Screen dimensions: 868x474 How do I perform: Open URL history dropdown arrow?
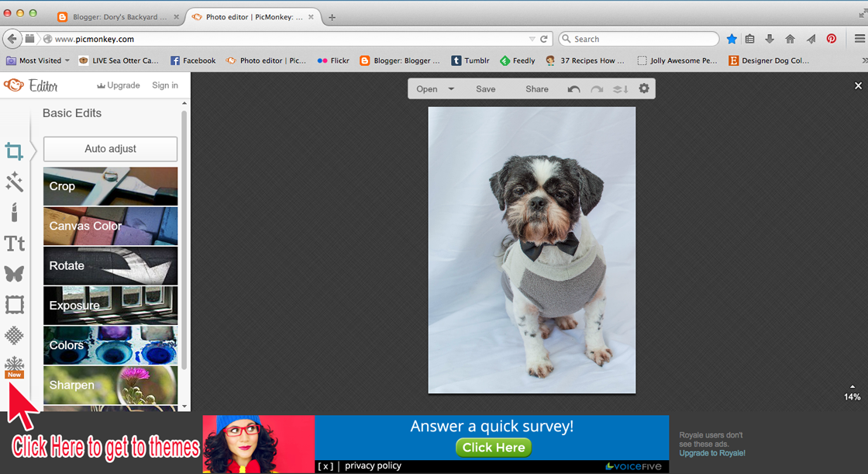(532, 39)
